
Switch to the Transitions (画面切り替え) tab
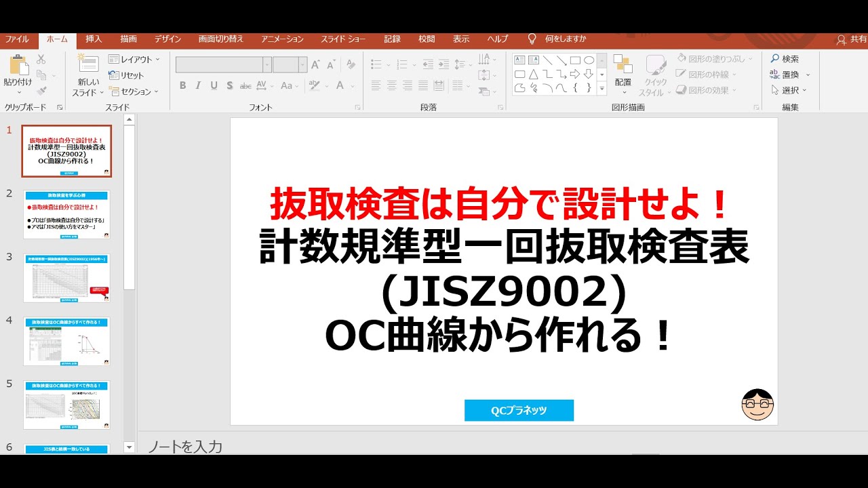221,39
